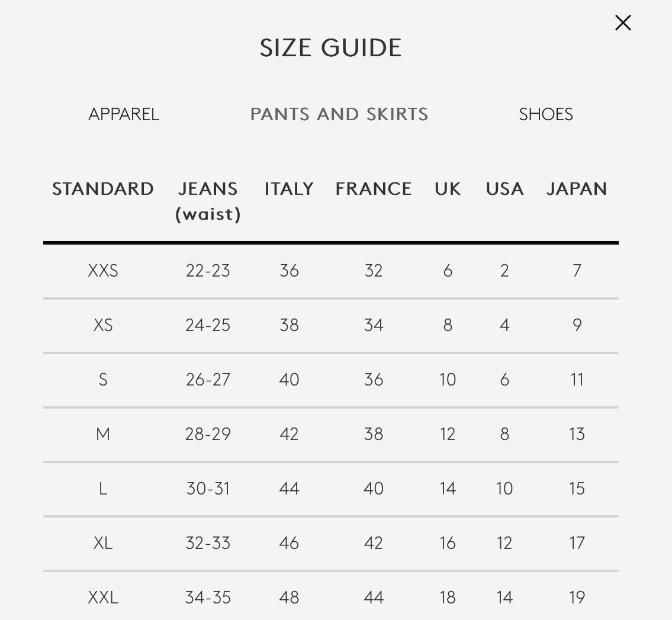Screen dimensions: 672x620
Task: Close the Size Guide dialog
Action: pyautogui.click(x=623, y=23)
